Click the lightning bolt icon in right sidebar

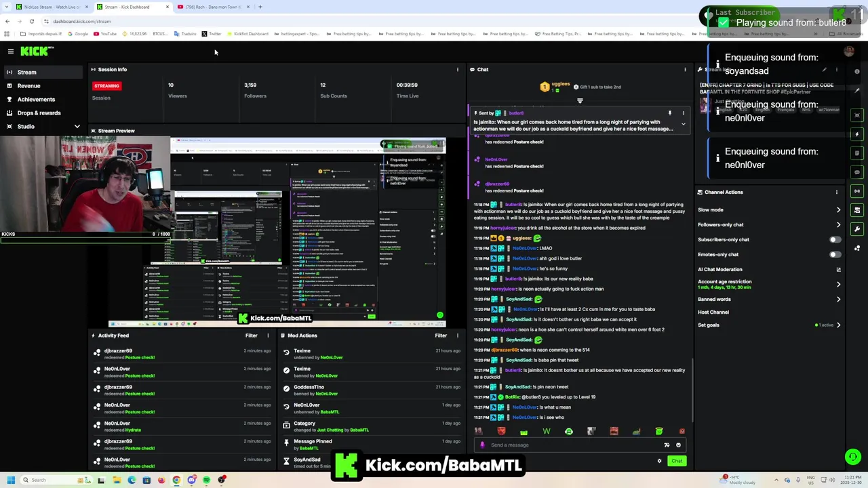(857, 134)
